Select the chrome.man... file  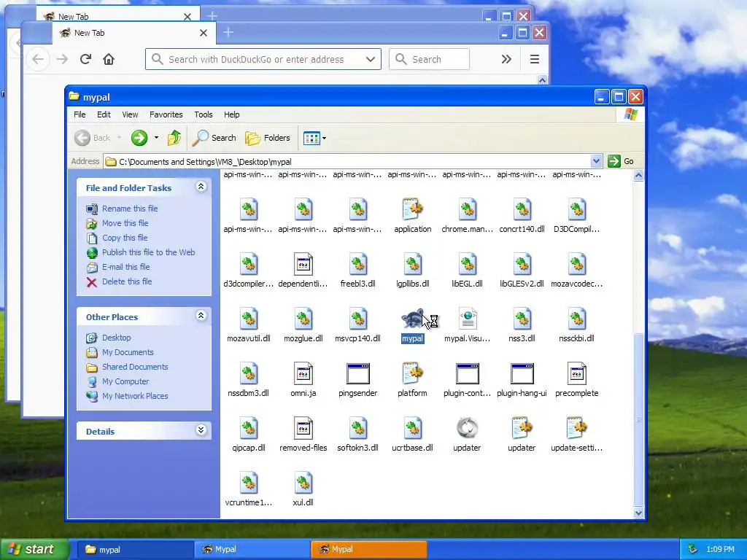(x=467, y=216)
